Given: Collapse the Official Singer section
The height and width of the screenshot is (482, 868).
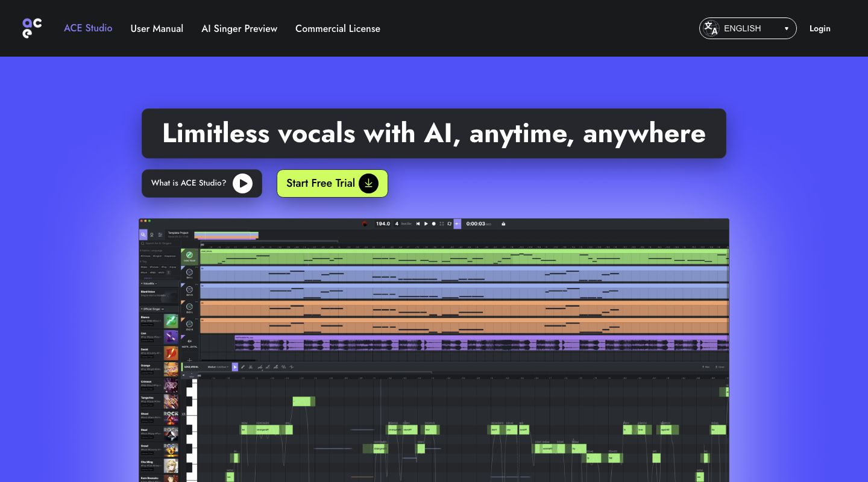Looking at the screenshot, I should click(x=142, y=309).
